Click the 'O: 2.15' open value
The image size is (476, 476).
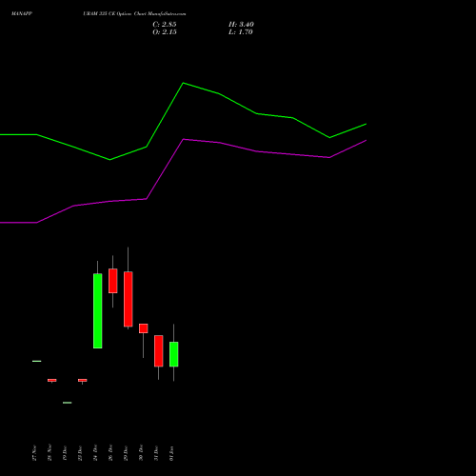[165, 32]
